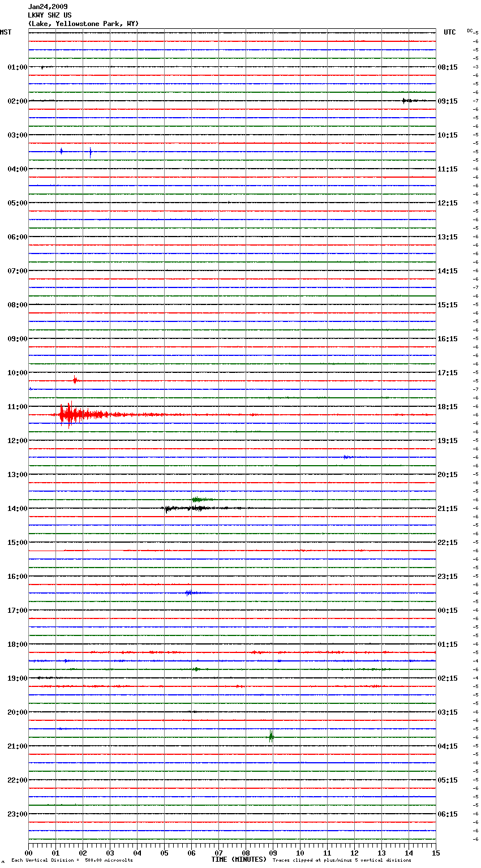Click minute 08 on the bottom axis

(246, 853)
